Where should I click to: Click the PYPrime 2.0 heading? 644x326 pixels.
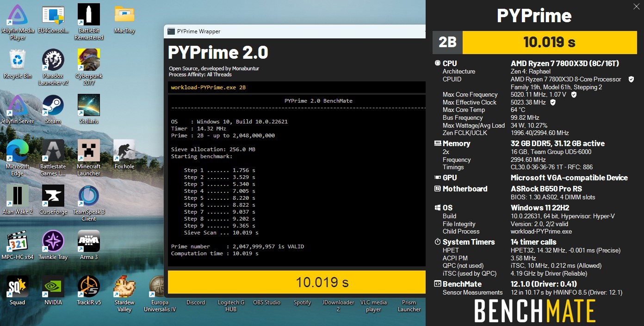(x=218, y=52)
